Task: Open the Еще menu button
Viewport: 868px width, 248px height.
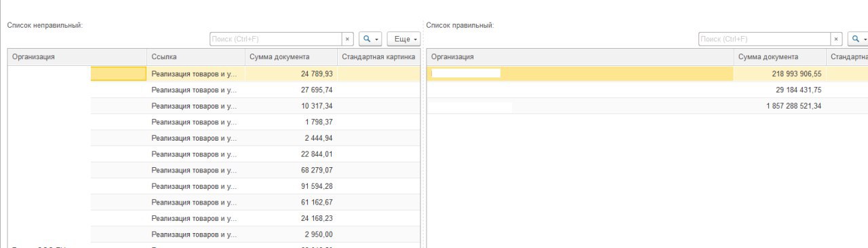Action: (403, 39)
